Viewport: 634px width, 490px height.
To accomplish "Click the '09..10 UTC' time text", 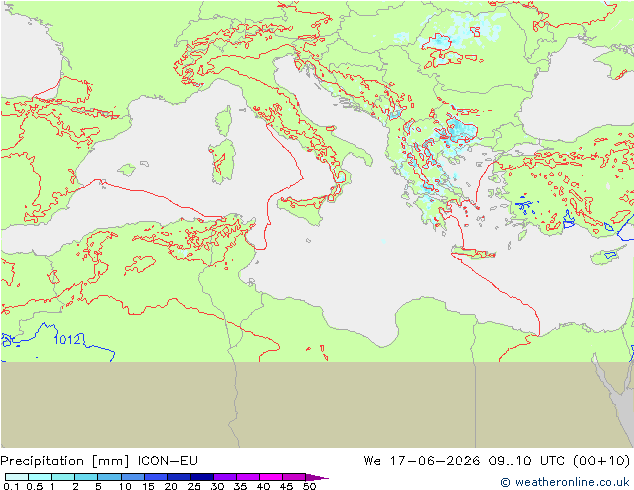I will (526, 460).
